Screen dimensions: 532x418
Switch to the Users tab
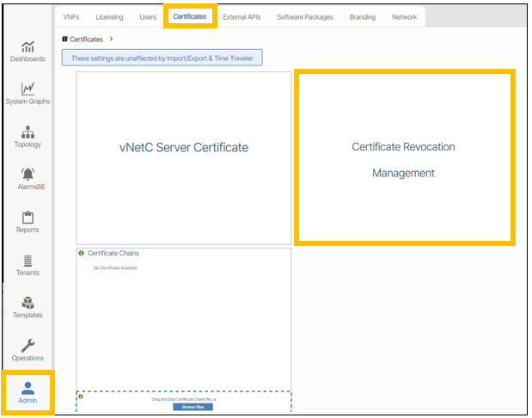point(148,17)
